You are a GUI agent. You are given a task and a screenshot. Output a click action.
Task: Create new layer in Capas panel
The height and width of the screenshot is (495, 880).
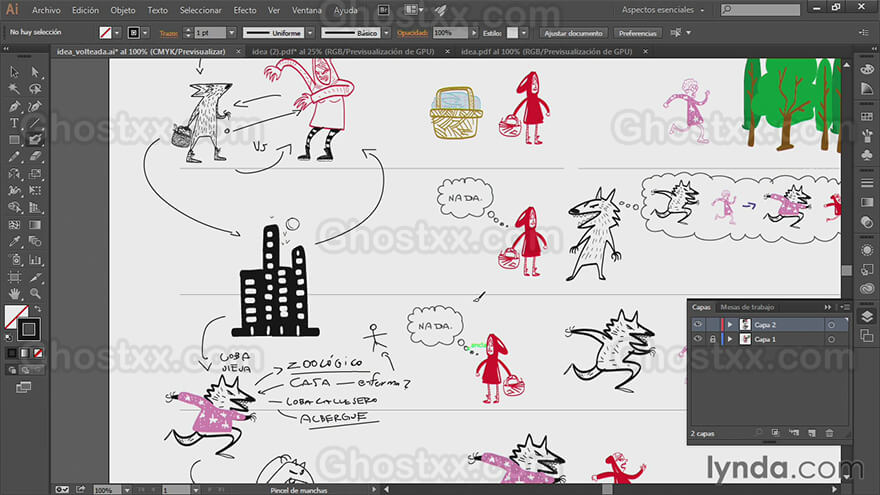click(812, 433)
